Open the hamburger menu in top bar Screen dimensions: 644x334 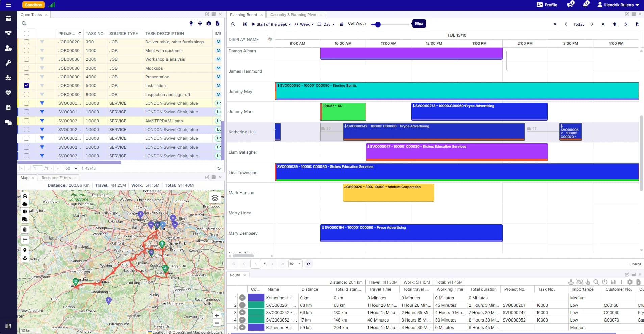[8, 5]
